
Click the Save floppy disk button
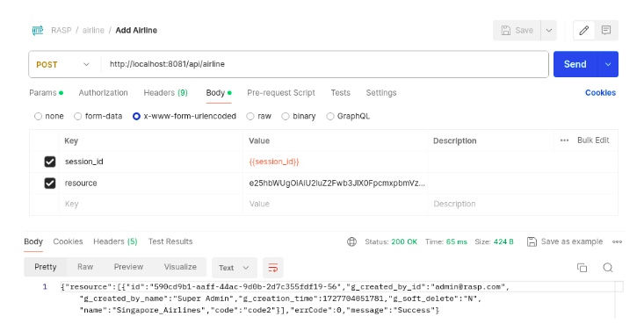(517, 31)
